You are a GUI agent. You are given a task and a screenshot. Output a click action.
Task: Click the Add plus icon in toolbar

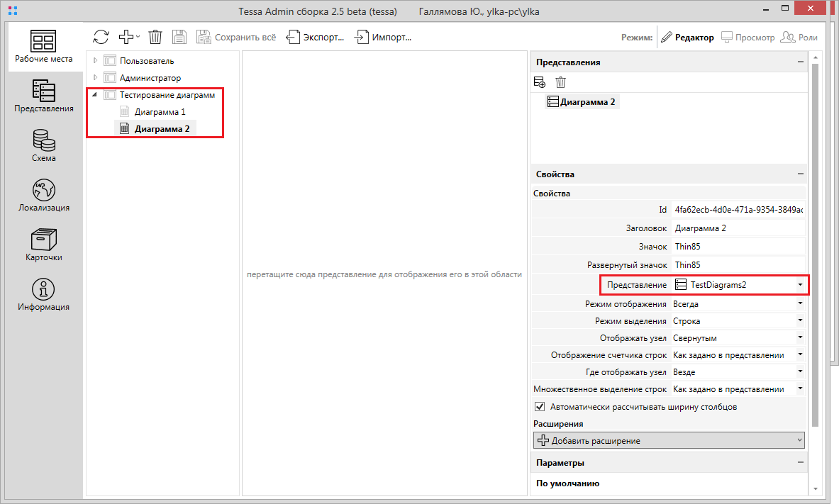tap(126, 37)
